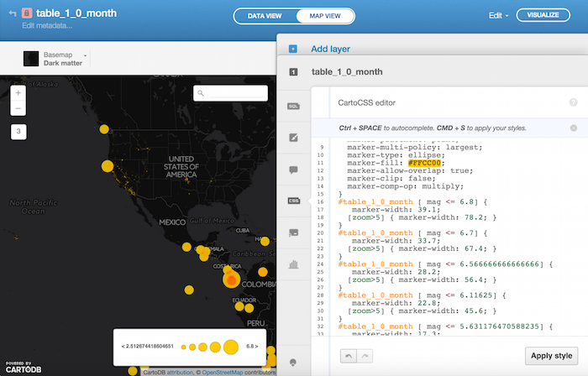The image size is (588, 376).
Task: Click the undo arrow button
Action: coord(349,356)
